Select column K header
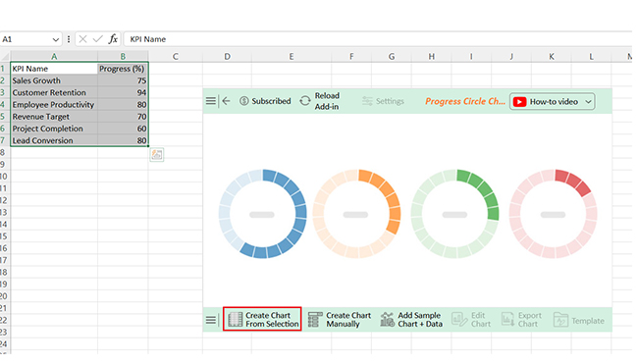The height and width of the screenshot is (364, 638). coord(552,57)
